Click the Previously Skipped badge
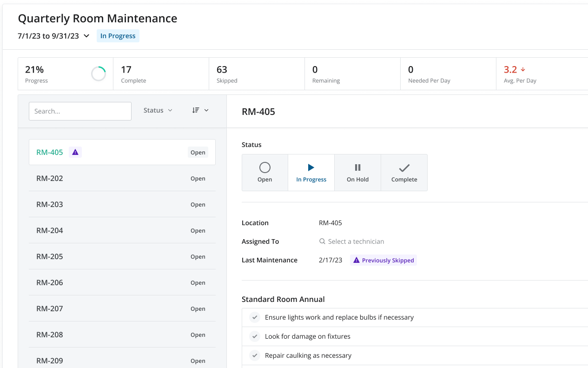The width and height of the screenshot is (588, 368). (383, 261)
